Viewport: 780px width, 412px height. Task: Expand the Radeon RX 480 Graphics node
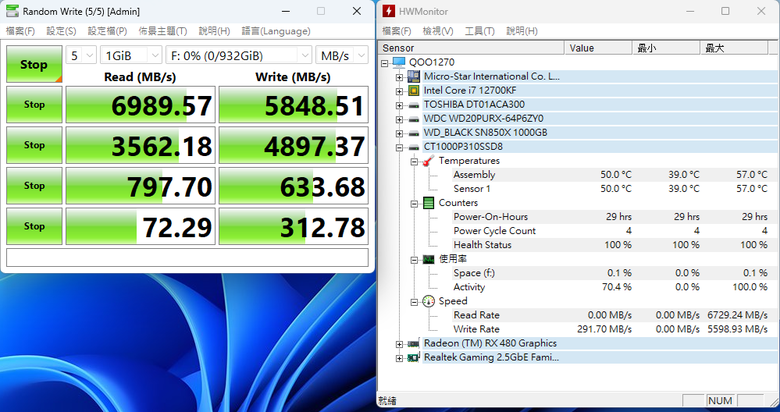pyautogui.click(x=399, y=344)
